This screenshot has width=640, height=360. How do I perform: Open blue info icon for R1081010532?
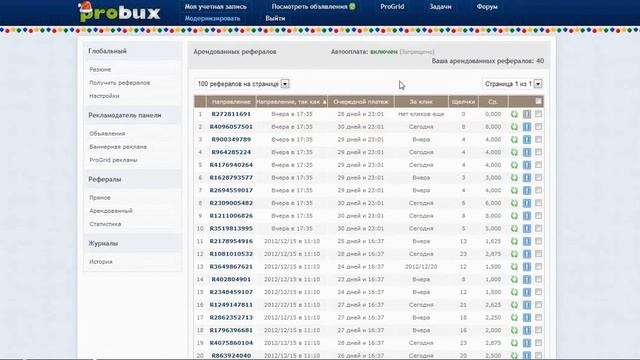(x=527, y=254)
